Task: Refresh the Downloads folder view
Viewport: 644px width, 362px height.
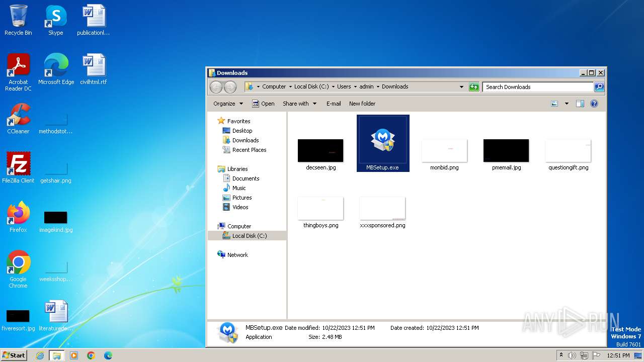Action: click(474, 87)
